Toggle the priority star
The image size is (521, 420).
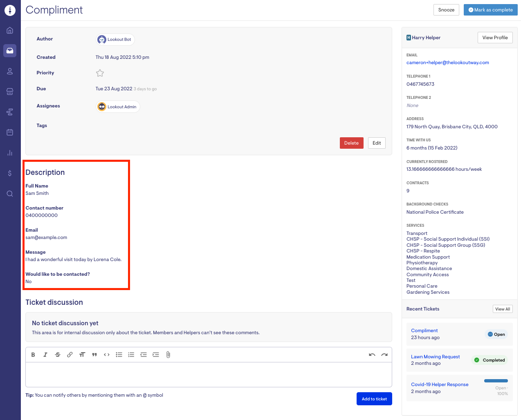click(100, 73)
